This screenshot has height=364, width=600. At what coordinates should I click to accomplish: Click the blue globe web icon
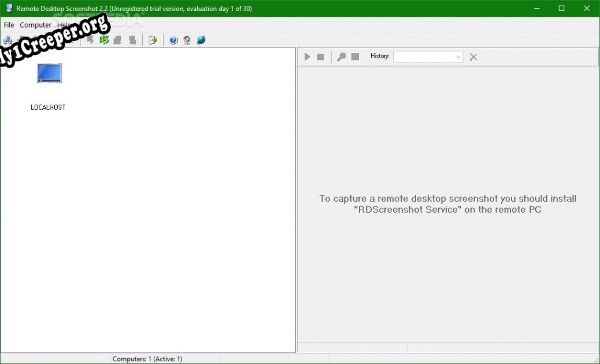pyautogui.click(x=201, y=40)
